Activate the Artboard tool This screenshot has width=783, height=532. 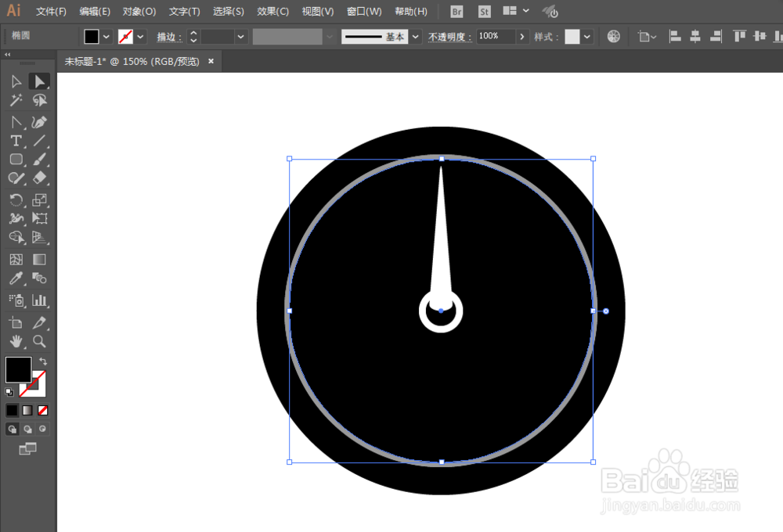point(16,322)
